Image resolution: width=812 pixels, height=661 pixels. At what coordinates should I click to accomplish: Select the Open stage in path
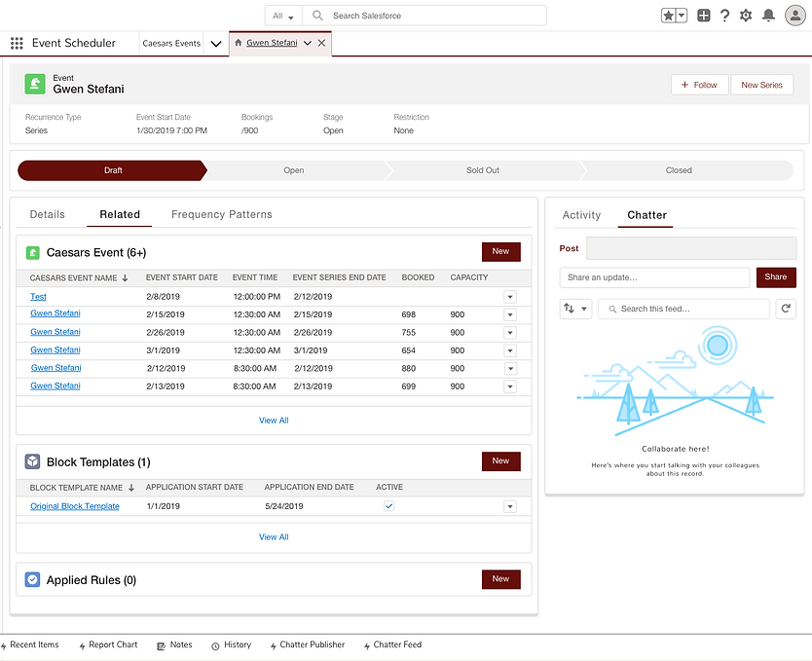tap(294, 170)
